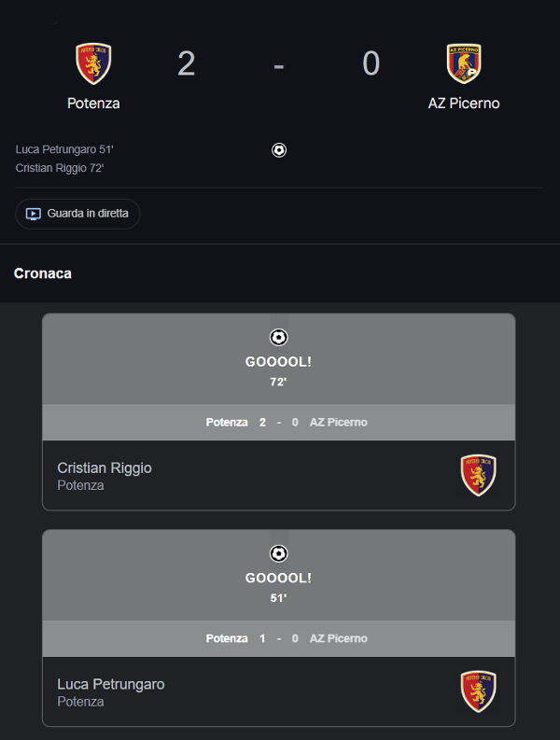This screenshot has width=560, height=740.
Task: Select the Cristian Riggio 72' scorer line
Action: coord(60,168)
